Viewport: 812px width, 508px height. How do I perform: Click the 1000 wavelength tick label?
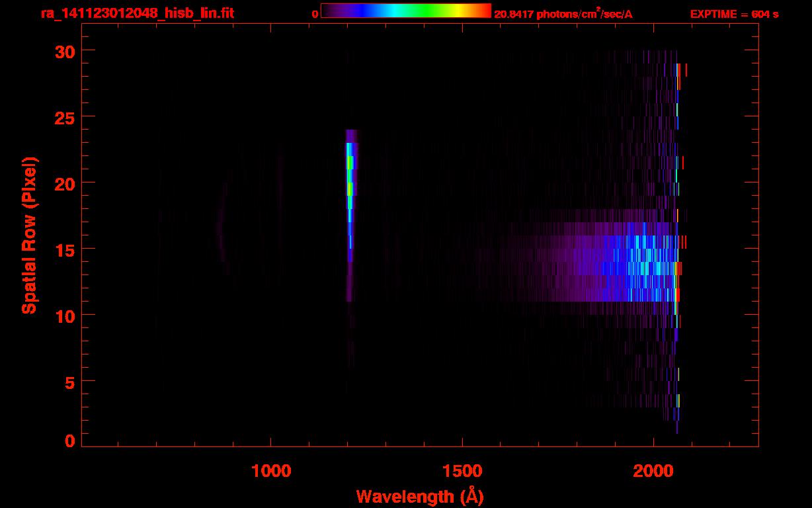click(x=271, y=470)
